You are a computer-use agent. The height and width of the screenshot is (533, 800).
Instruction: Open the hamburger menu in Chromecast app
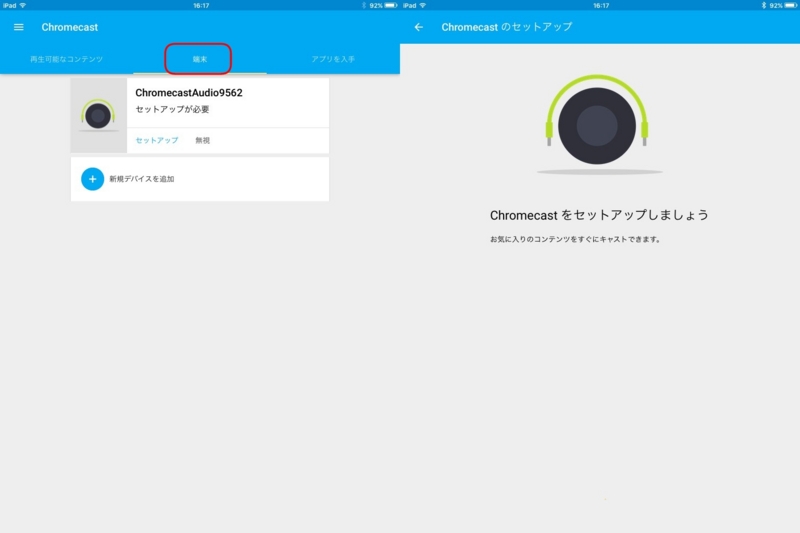tap(18, 27)
